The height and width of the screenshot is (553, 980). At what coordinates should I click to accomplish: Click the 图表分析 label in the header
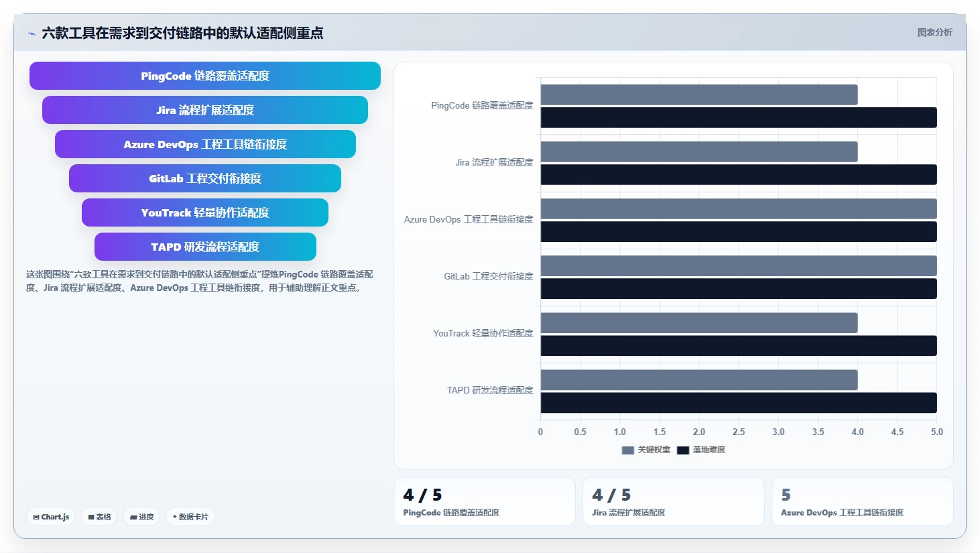point(934,32)
